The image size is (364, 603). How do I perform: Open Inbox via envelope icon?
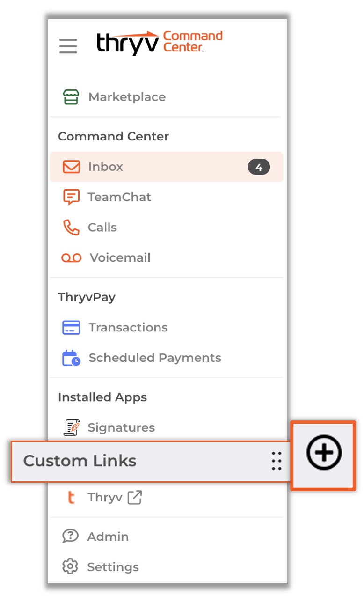(72, 167)
